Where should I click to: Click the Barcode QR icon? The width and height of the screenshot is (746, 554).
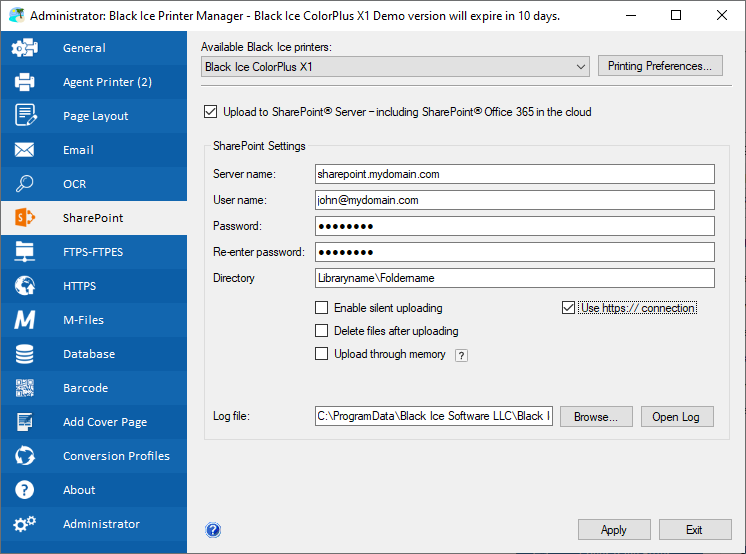pyautogui.click(x=24, y=388)
